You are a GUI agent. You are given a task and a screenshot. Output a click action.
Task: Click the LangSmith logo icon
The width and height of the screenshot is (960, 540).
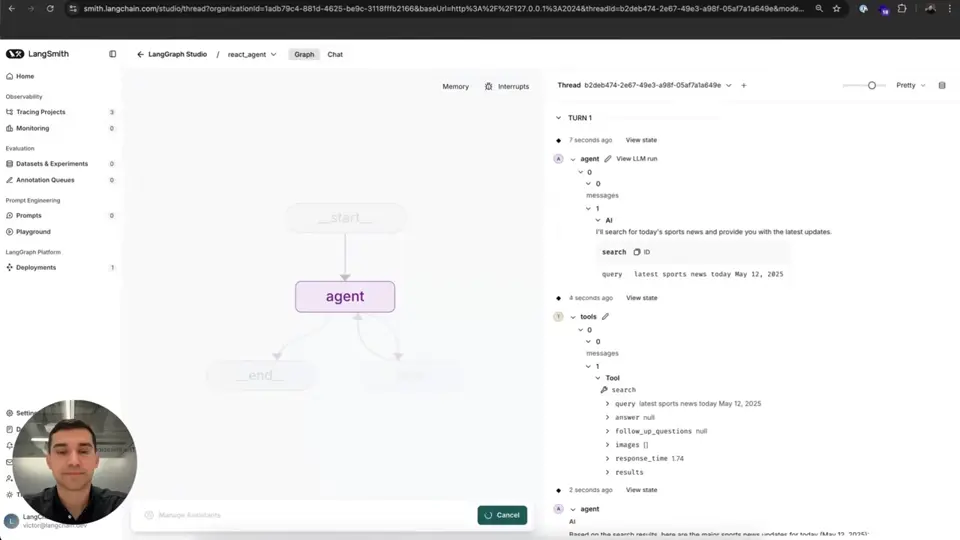coord(15,54)
